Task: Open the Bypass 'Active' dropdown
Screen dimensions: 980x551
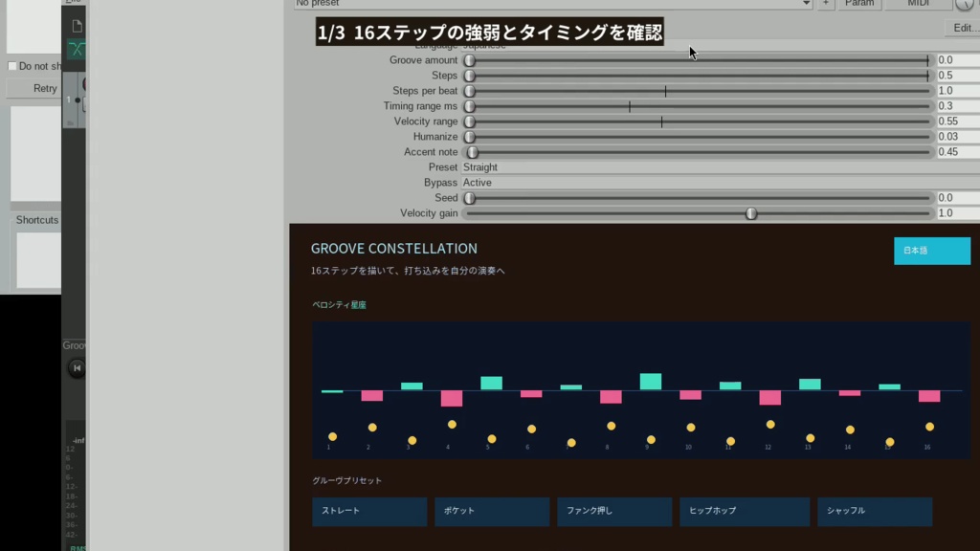Action: [721, 183]
